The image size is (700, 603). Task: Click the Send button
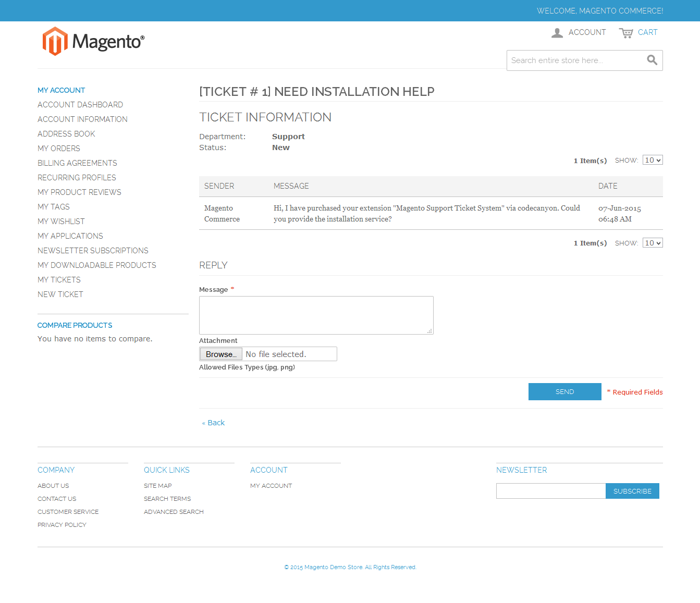point(565,392)
